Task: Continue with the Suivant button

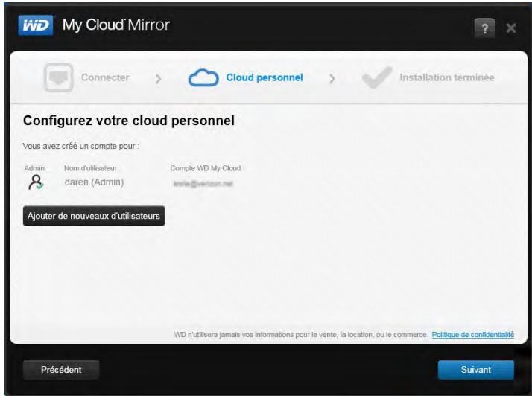Action: pyautogui.click(x=476, y=370)
